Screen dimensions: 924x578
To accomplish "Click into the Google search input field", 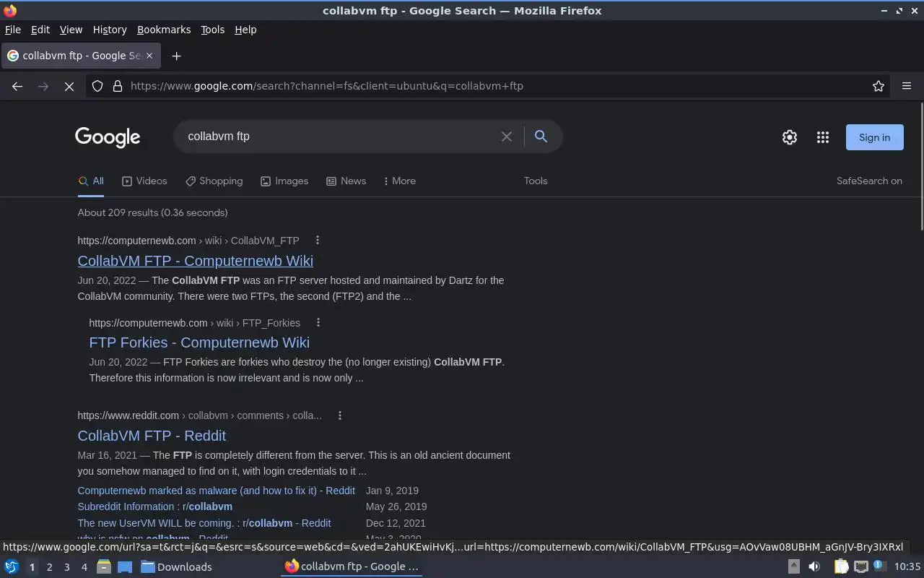I will click(x=339, y=137).
